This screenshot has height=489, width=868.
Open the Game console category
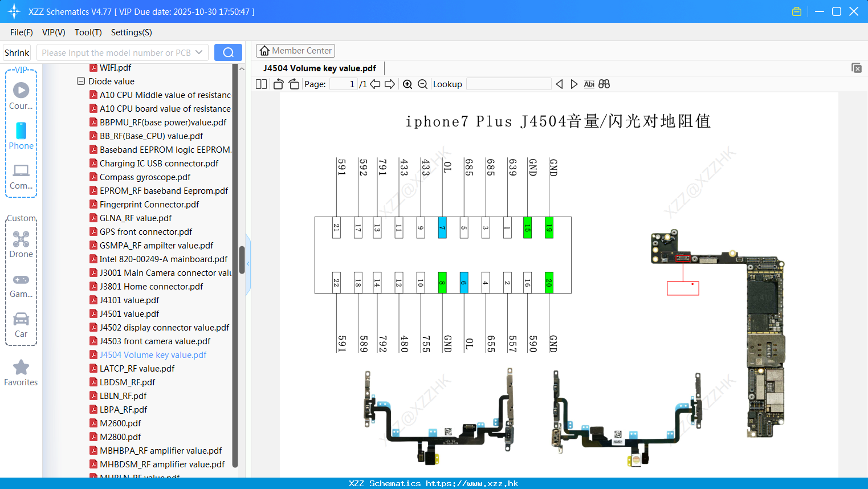click(21, 285)
